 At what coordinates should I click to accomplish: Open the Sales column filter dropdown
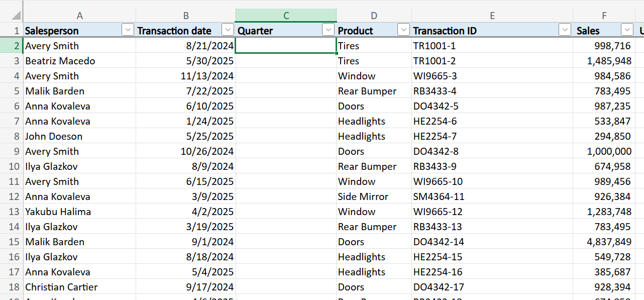627,30
